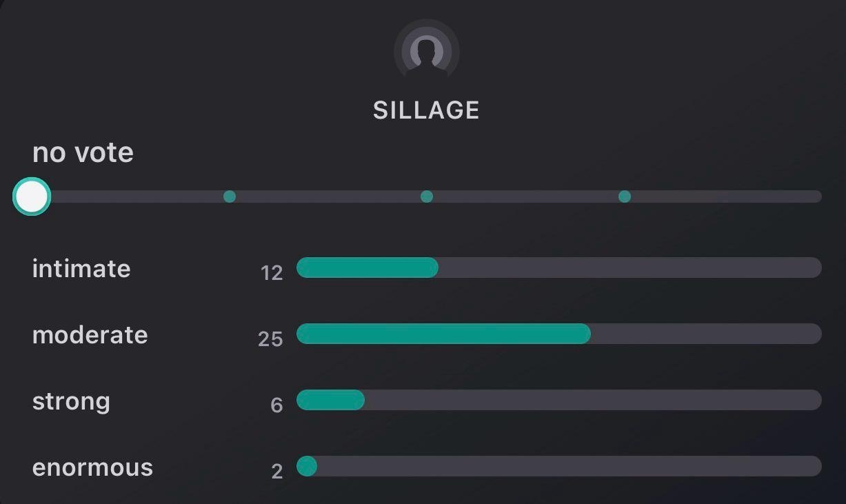Click the SILLAGE heading text

tap(426, 110)
